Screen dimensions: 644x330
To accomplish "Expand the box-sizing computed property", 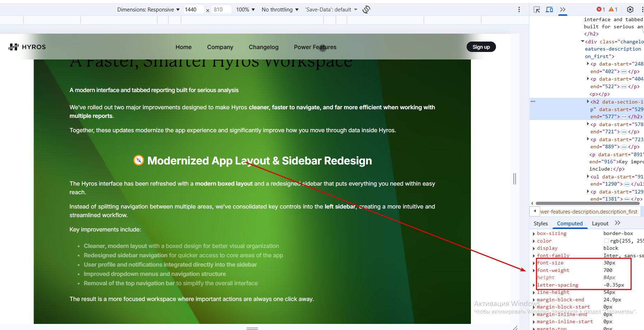I will [534, 234].
